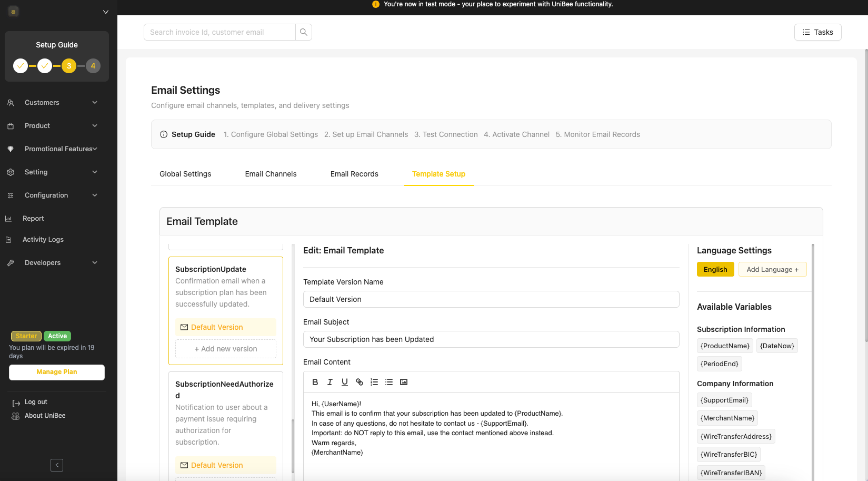Apply underline to email content
868x481 pixels.
pyautogui.click(x=345, y=382)
